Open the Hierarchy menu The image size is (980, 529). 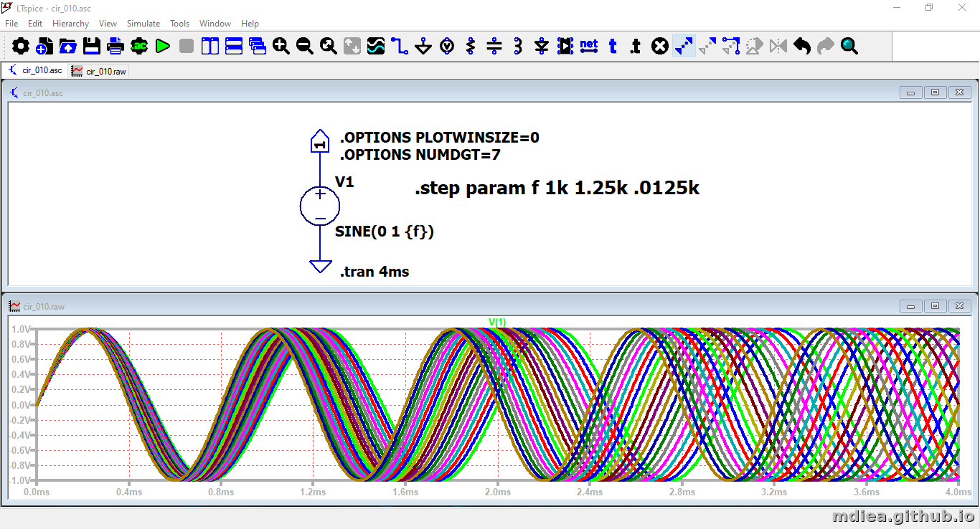70,24
